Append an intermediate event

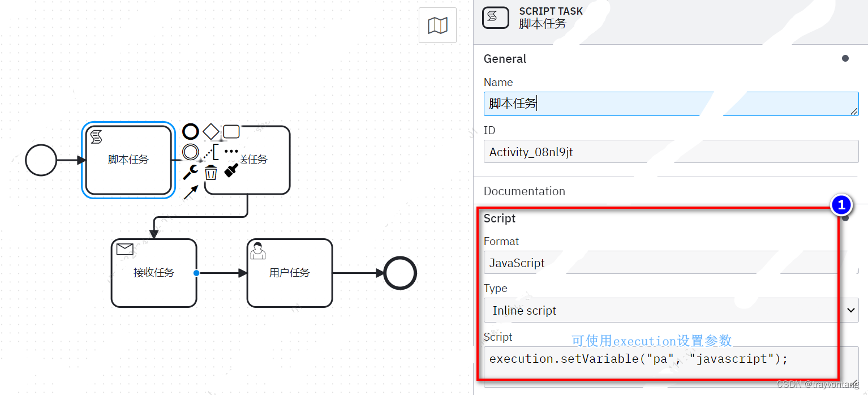coord(190,152)
